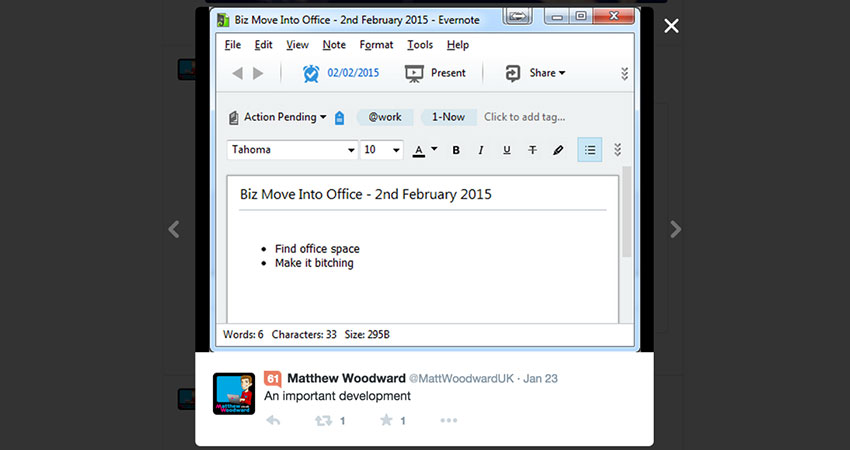Click the reminder alarm clock icon
The image size is (850, 450).
tap(311, 73)
